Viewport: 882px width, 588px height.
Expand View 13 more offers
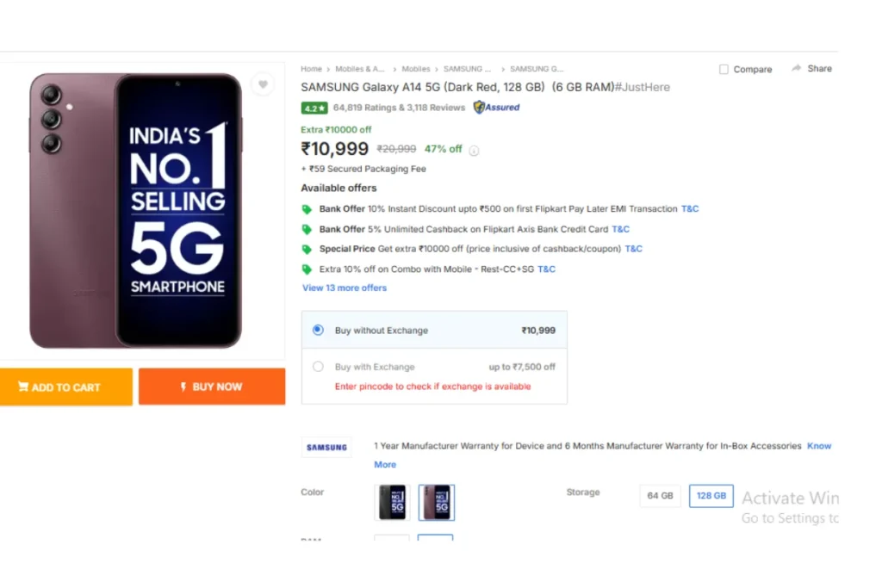click(345, 288)
